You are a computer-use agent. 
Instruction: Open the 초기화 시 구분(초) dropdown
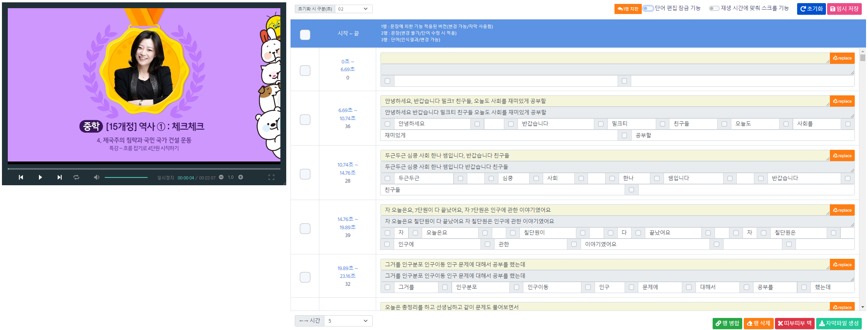pos(354,9)
